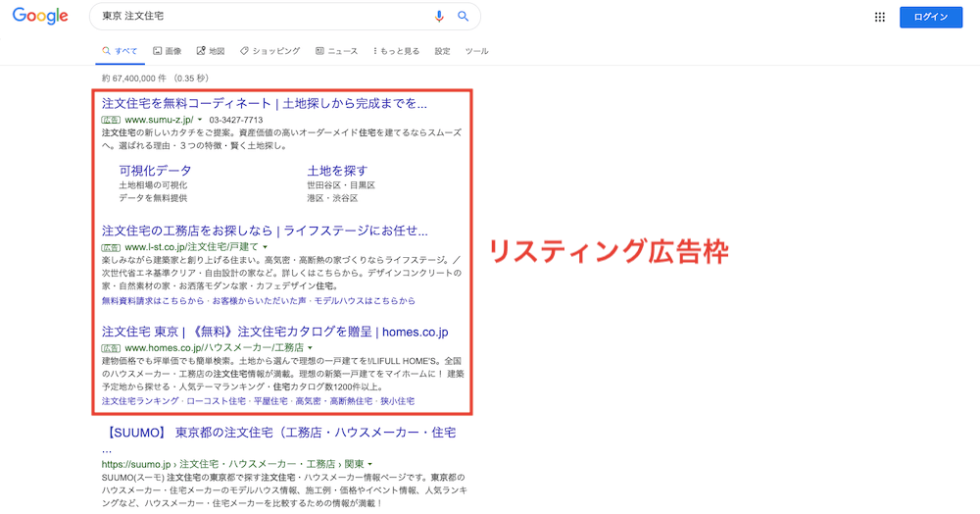Click モデルハウスはこちらから link
The height and width of the screenshot is (514, 980).
pos(365,301)
